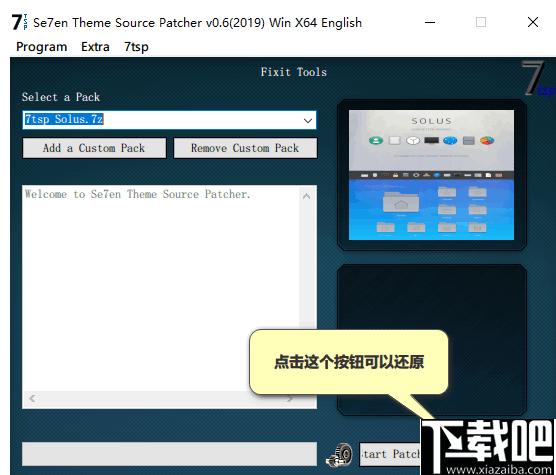The image size is (556, 475).
Task: Open the Program menu
Action: pos(41,47)
